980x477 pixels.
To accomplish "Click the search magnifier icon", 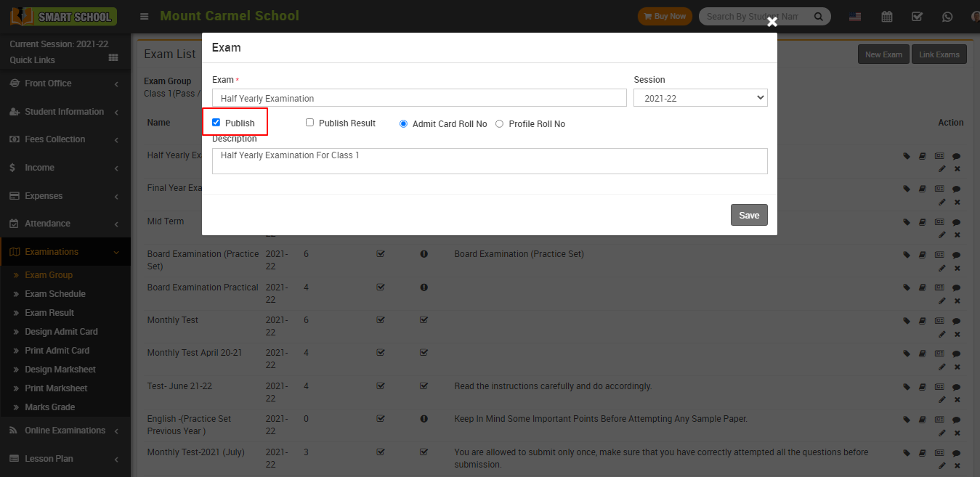I will coord(818,16).
